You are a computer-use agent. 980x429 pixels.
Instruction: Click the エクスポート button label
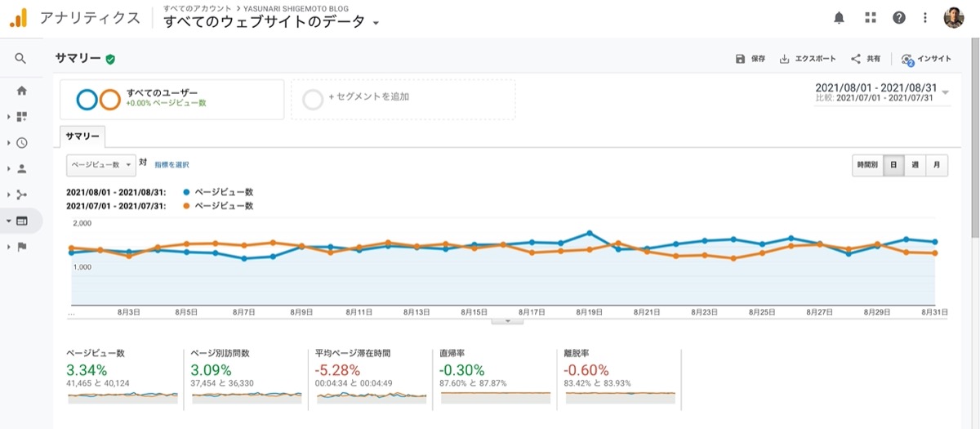pos(815,59)
